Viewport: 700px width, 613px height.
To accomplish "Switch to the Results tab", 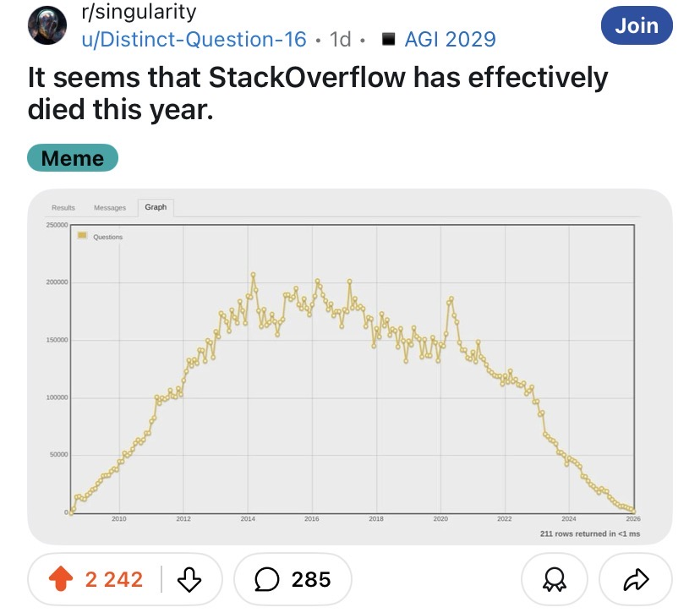I will pos(63,208).
